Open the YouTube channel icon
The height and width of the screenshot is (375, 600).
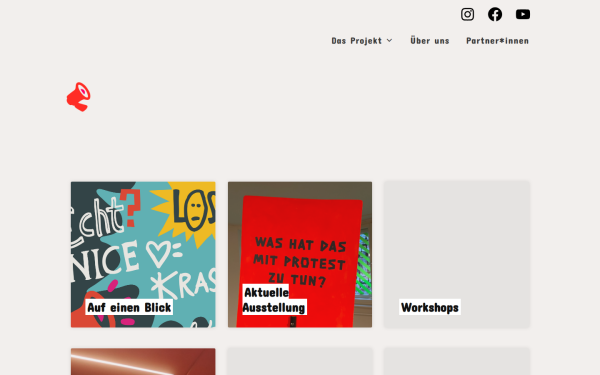pyautogui.click(x=523, y=15)
